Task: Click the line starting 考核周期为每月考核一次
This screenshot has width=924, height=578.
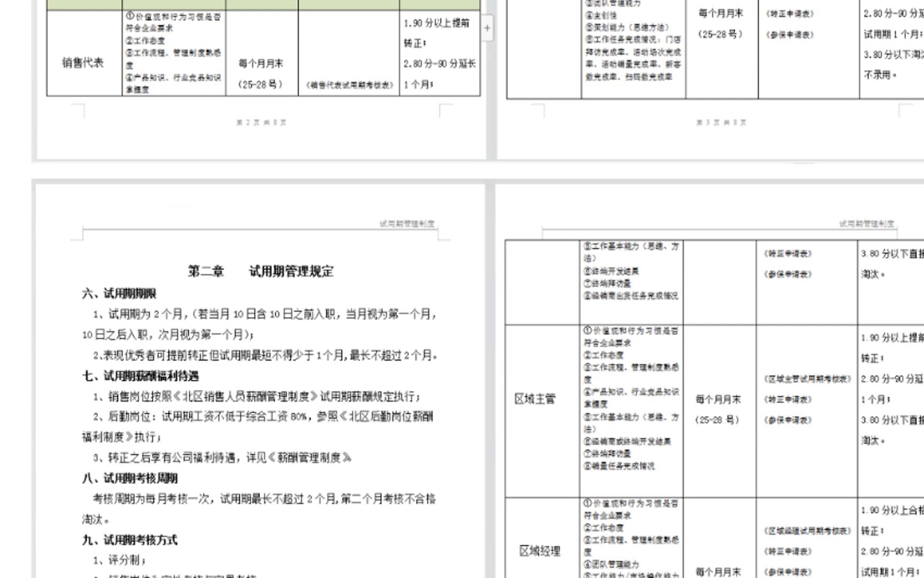Action: click(x=264, y=499)
